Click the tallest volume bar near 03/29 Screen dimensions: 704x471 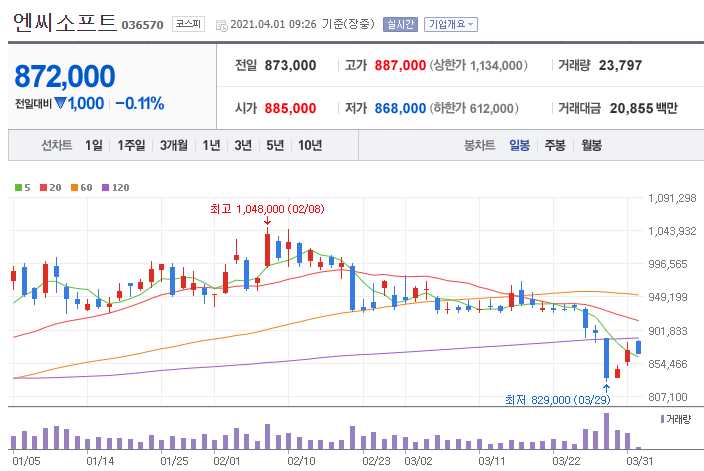pyautogui.click(x=606, y=431)
